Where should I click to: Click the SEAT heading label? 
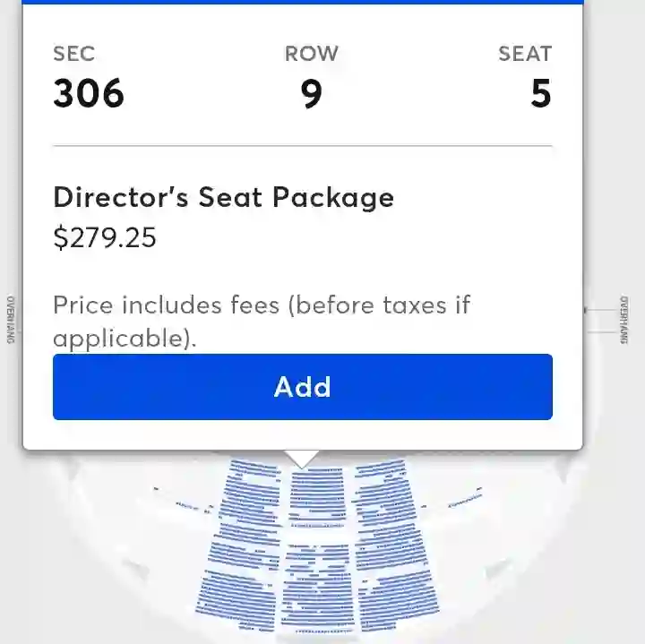coord(525,54)
